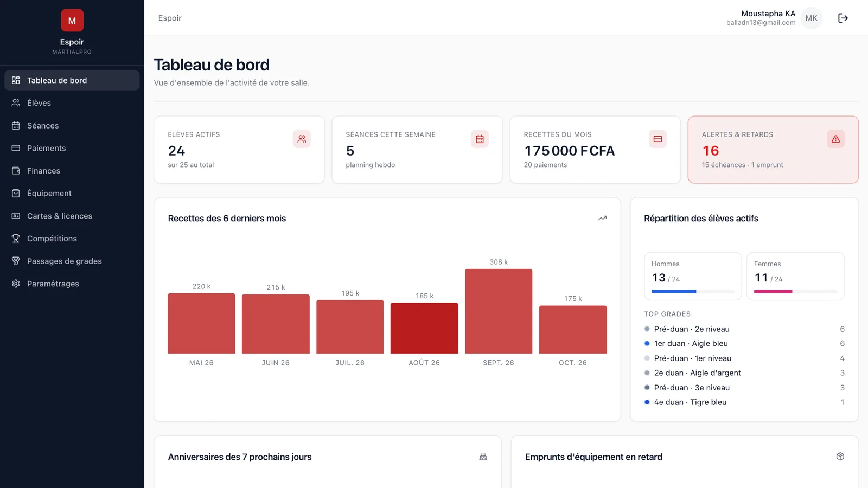Click the SEPT. 26 bar in chart
This screenshot has width=868, height=488.
point(499,311)
